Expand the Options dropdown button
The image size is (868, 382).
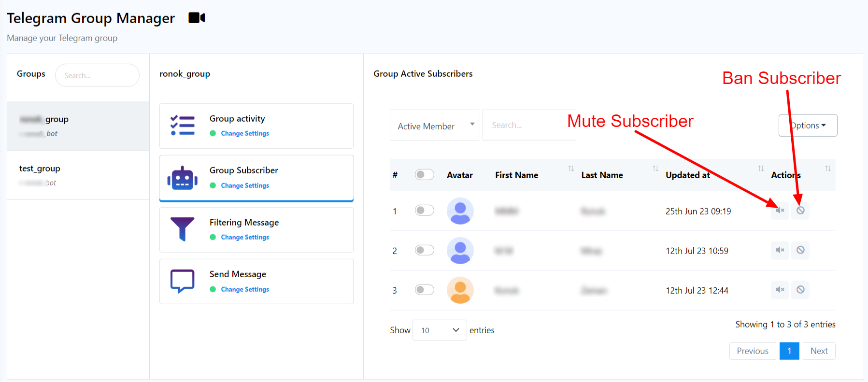click(808, 126)
